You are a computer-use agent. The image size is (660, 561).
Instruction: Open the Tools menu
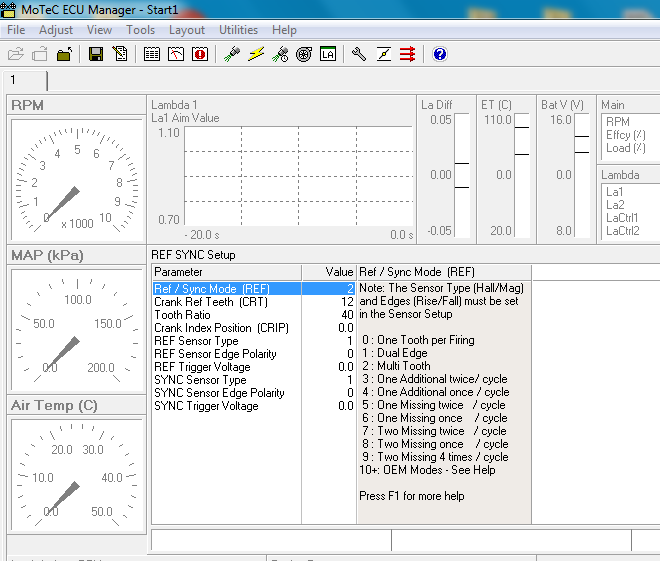pos(141,30)
